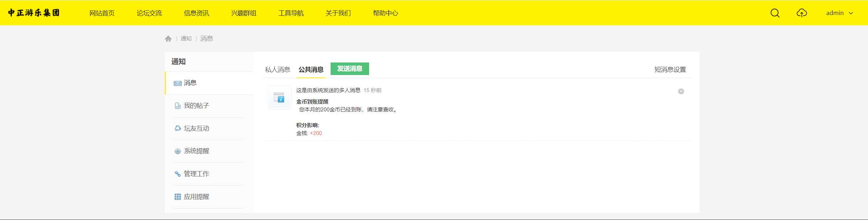Click the home breadcrumb icon
The height and width of the screenshot is (220, 868).
coord(168,39)
